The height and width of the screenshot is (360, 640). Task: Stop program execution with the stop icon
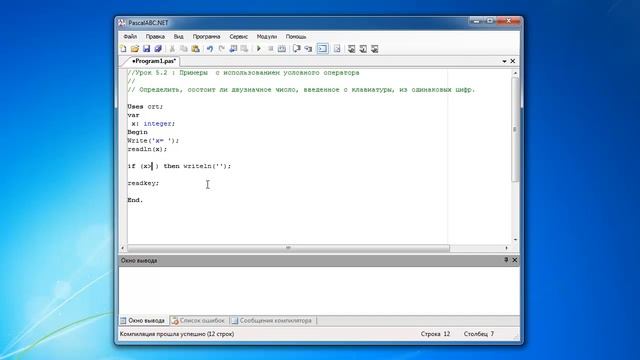coord(270,49)
